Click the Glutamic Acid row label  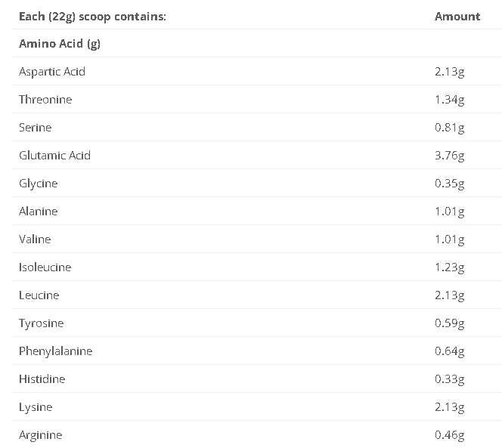click(54, 156)
